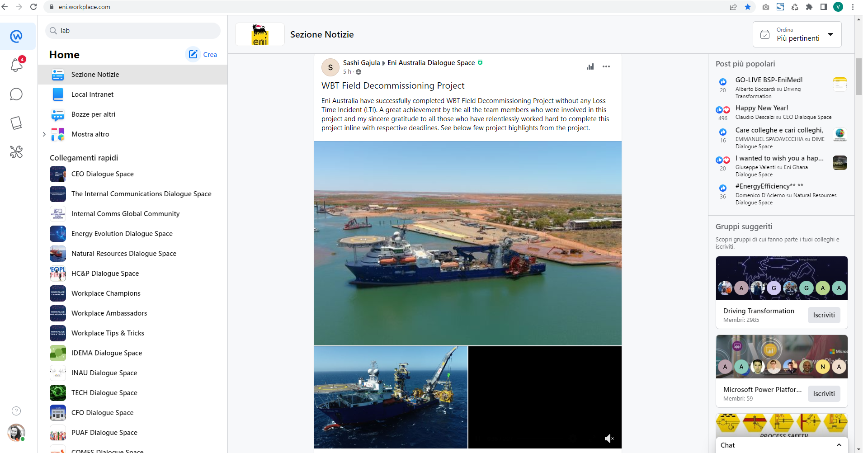Open the admin tools wrench icon
868x453 pixels.
(x=16, y=152)
